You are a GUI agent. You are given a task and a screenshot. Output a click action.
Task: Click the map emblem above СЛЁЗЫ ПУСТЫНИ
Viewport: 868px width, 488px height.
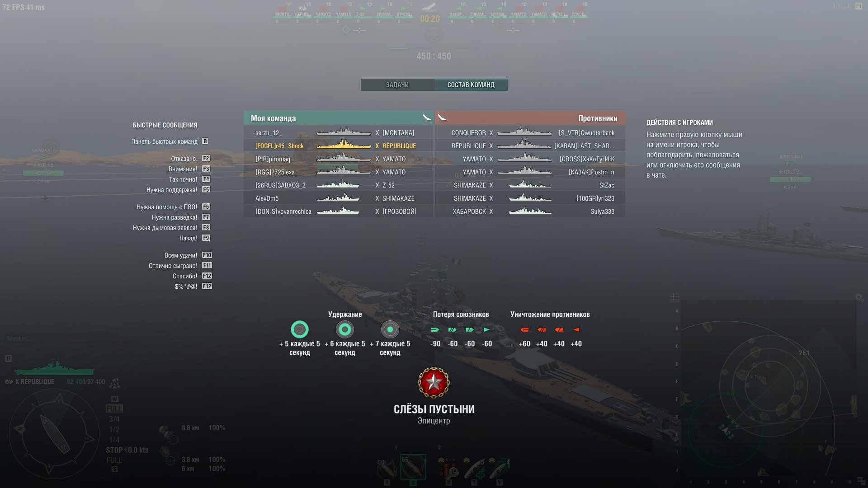tap(434, 382)
